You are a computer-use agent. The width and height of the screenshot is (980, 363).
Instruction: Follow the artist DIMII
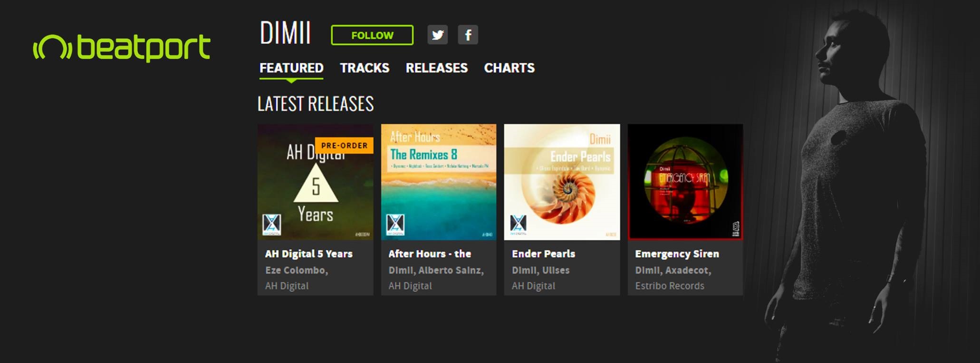(372, 35)
